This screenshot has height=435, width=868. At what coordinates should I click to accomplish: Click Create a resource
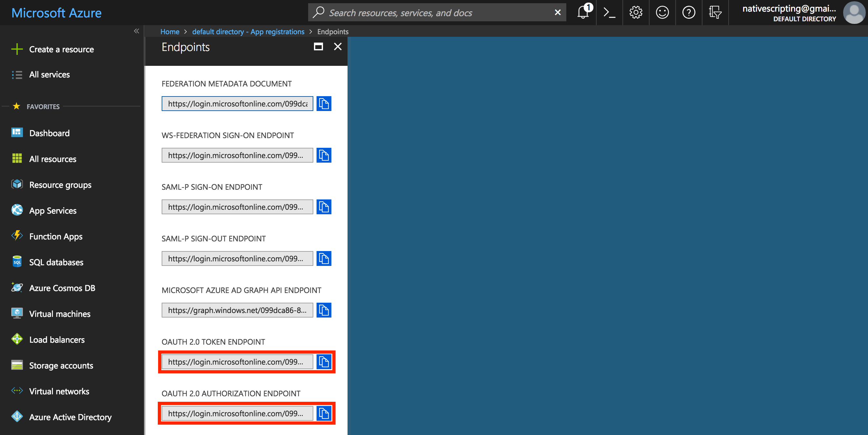click(x=61, y=49)
